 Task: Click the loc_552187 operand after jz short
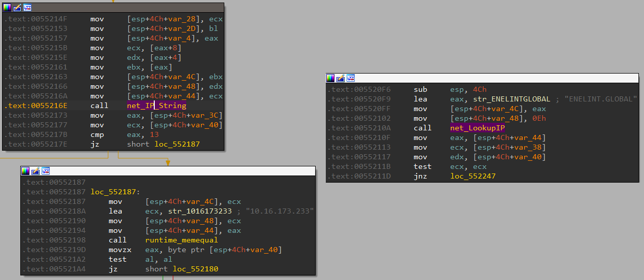coord(177,144)
